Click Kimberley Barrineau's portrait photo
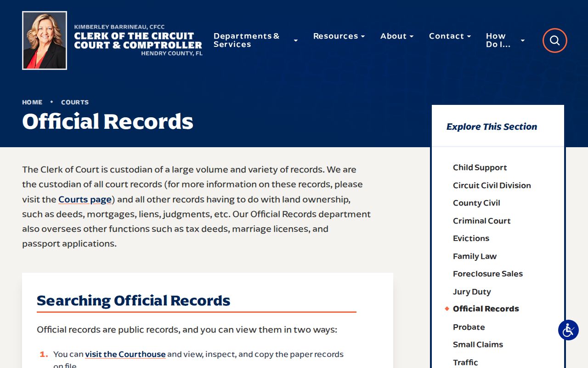 pyautogui.click(x=45, y=40)
